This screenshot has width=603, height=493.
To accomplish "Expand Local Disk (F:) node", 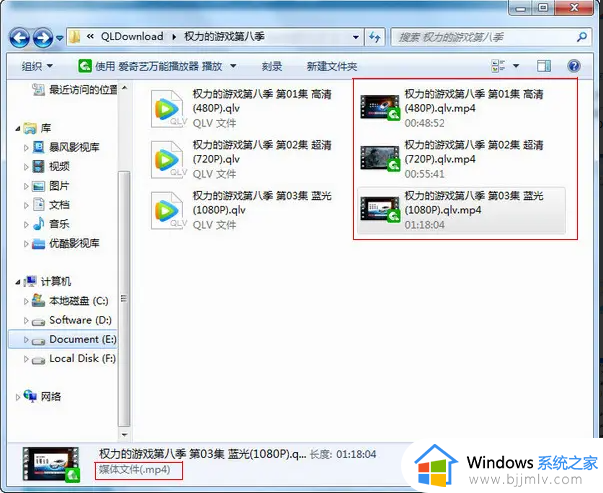I will coord(26,359).
